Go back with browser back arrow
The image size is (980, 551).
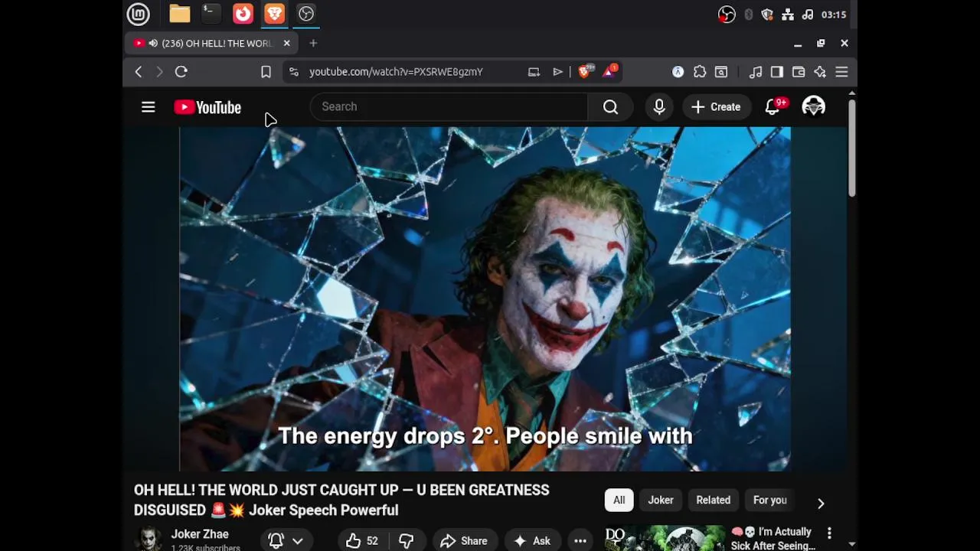point(139,72)
